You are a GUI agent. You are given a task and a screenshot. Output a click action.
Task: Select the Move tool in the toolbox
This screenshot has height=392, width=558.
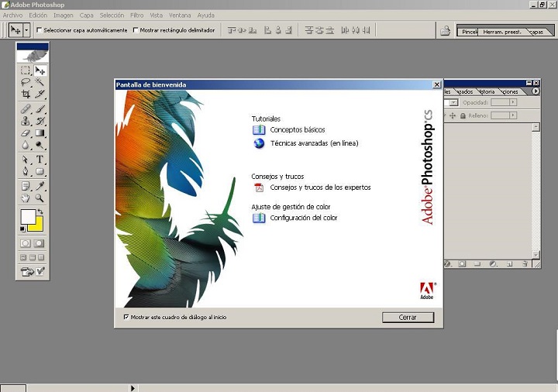[40, 70]
